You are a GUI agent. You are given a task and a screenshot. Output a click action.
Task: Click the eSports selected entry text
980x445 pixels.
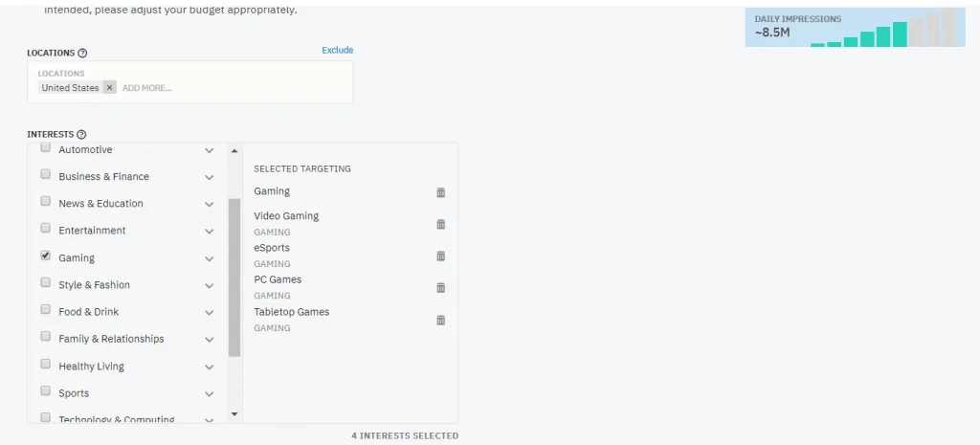click(272, 248)
